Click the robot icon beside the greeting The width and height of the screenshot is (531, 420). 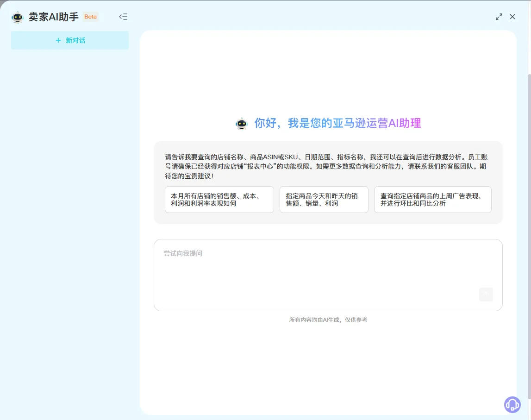point(242,124)
